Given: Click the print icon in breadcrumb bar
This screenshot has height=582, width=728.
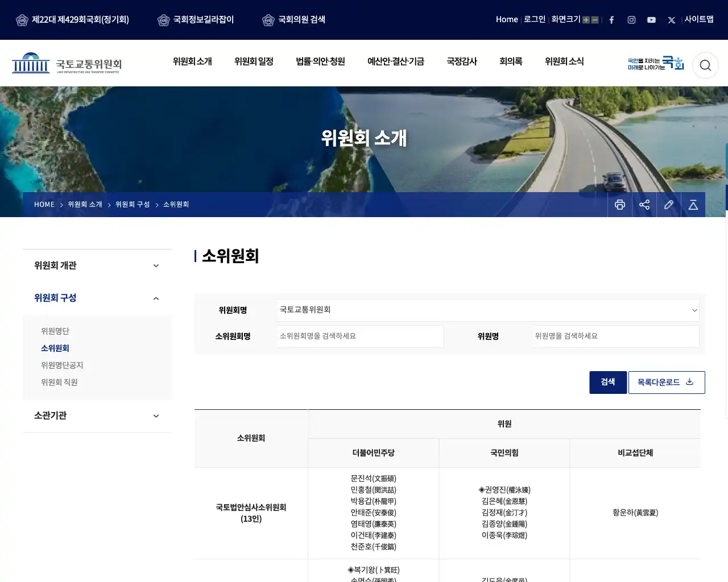Looking at the screenshot, I should click(620, 205).
